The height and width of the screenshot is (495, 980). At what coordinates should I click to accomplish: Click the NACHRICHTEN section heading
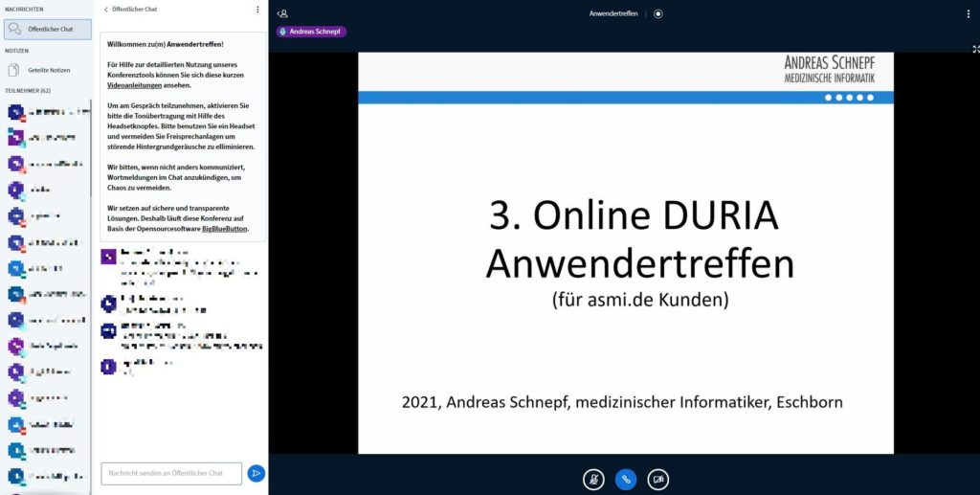[x=24, y=10]
